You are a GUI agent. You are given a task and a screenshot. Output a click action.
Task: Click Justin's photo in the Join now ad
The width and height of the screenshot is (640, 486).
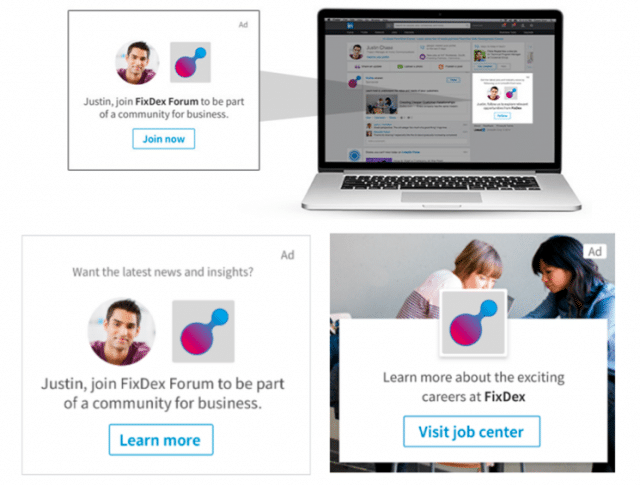pos(137,62)
